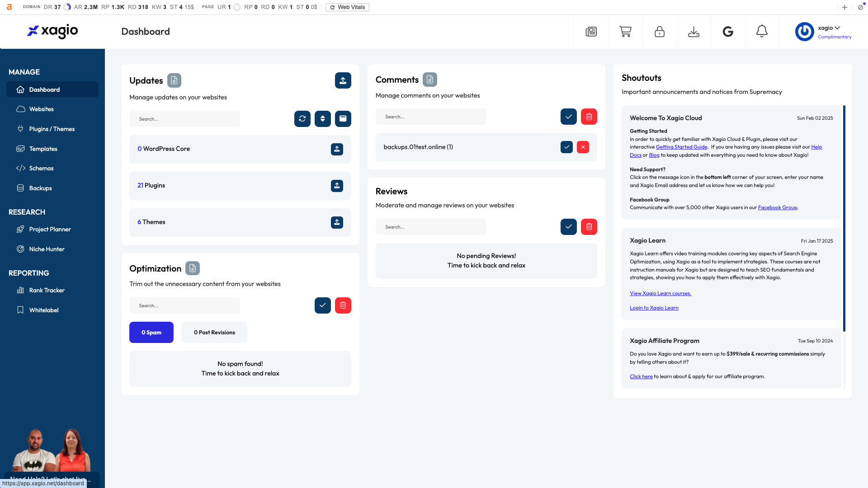This screenshot has width=868, height=488.
Task: Click the 'WordPress Core' update row label
Action: pyautogui.click(x=166, y=149)
